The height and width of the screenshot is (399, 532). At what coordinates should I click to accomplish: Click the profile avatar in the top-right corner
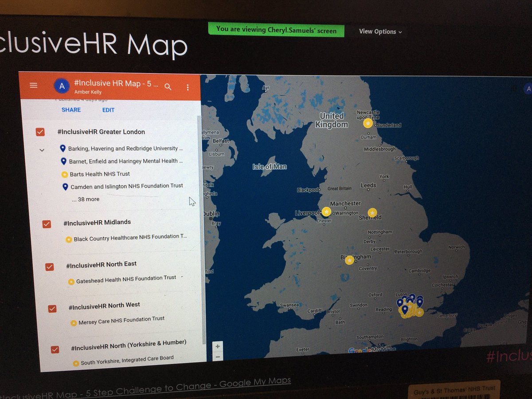[x=528, y=89]
